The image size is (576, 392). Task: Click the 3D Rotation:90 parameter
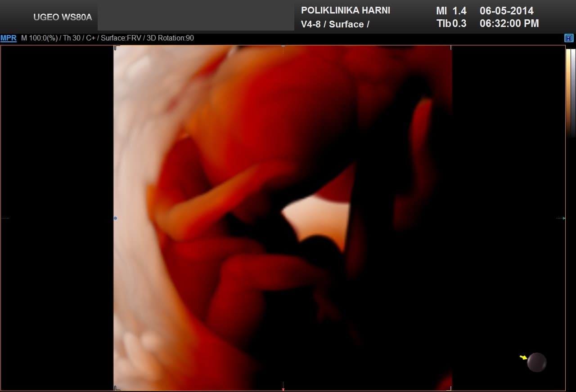[x=170, y=38]
